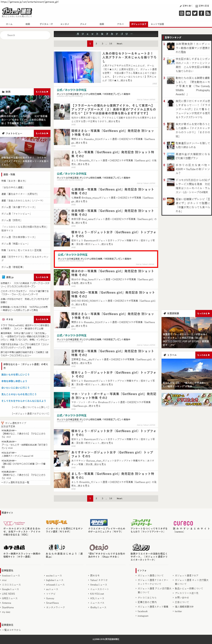Click the YouTube icon in header
Image resolution: width=212 pixels, height=644 pixels.
tap(188, 13)
